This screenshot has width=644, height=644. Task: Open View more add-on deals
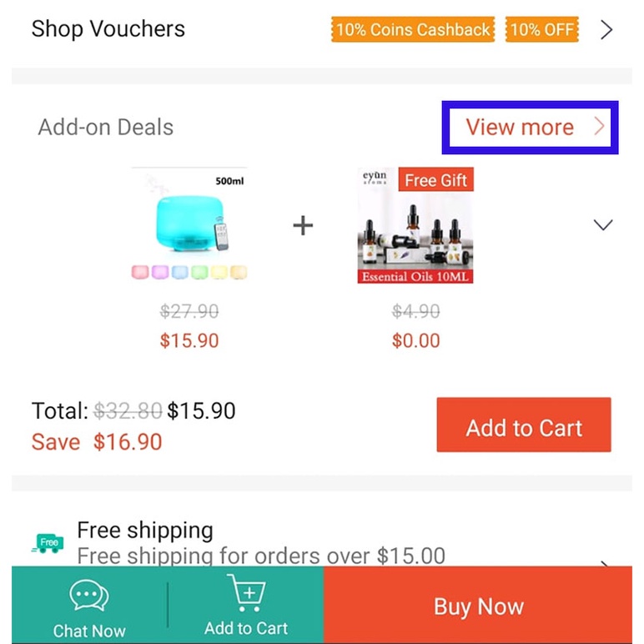[530, 127]
